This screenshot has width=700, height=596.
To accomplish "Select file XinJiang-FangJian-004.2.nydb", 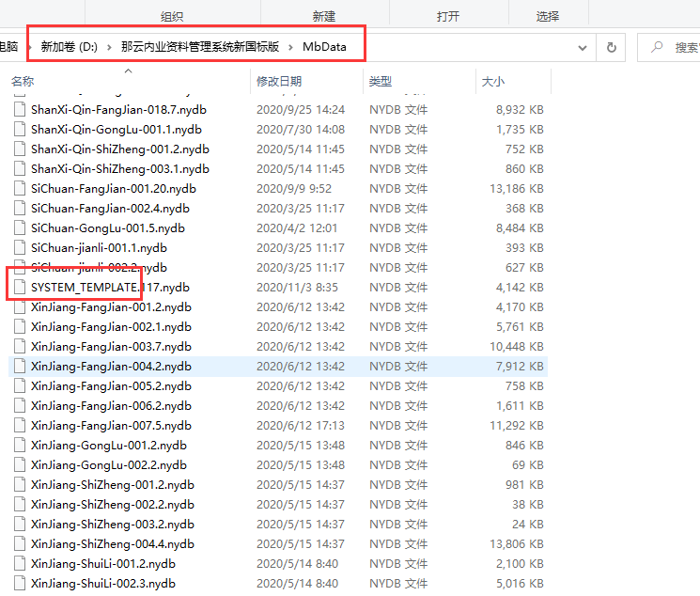I will tap(111, 367).
